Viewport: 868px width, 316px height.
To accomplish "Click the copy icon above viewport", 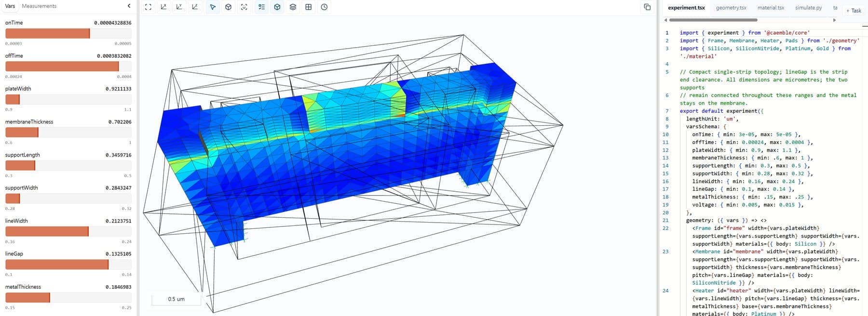I will (x=647, y=7).
